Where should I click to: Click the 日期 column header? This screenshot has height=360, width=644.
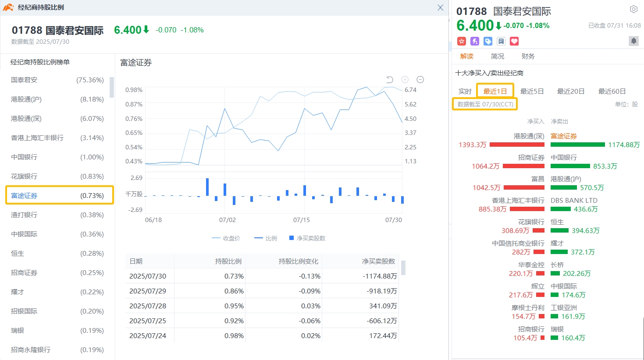136,261
